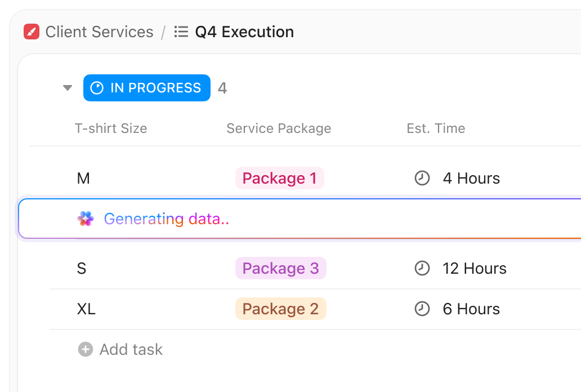Open the Service Package dropdown for the M row
The width and height of the screenshot is (581, 392).
pos(279,178)
